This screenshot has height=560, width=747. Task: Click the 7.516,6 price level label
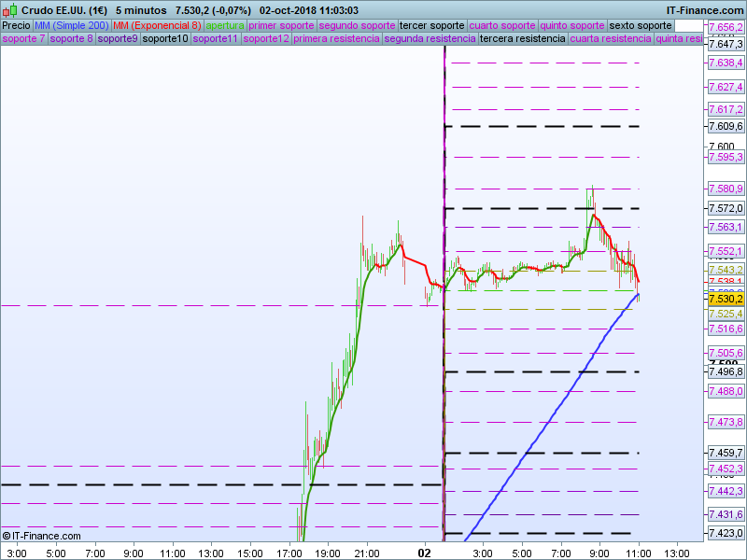[x=726, y=329]
